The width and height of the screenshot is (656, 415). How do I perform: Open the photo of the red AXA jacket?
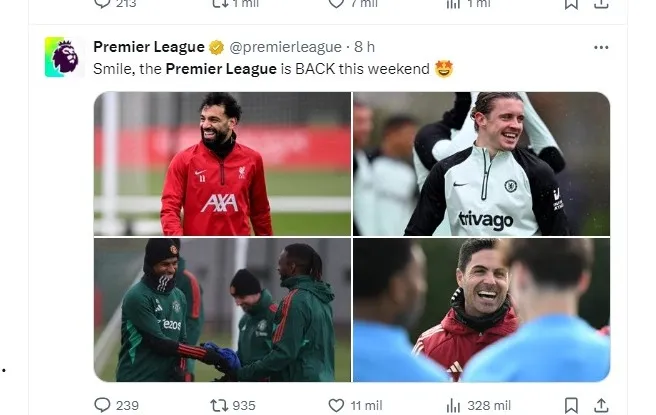[222, 163]
